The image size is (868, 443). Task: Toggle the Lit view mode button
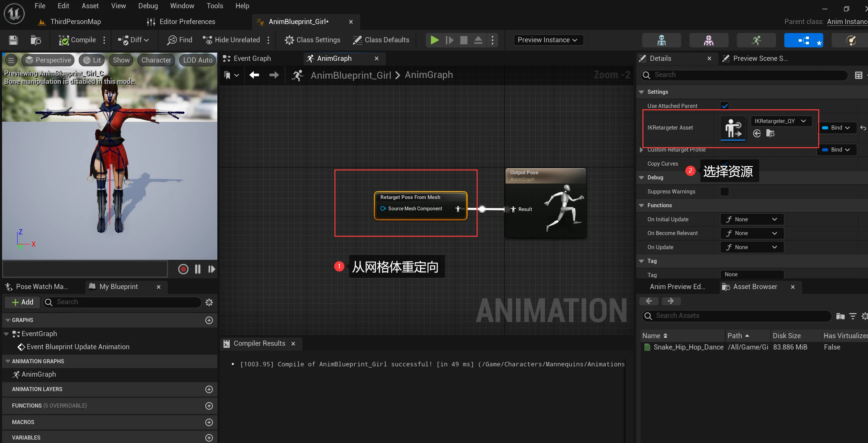pos(92,60)
